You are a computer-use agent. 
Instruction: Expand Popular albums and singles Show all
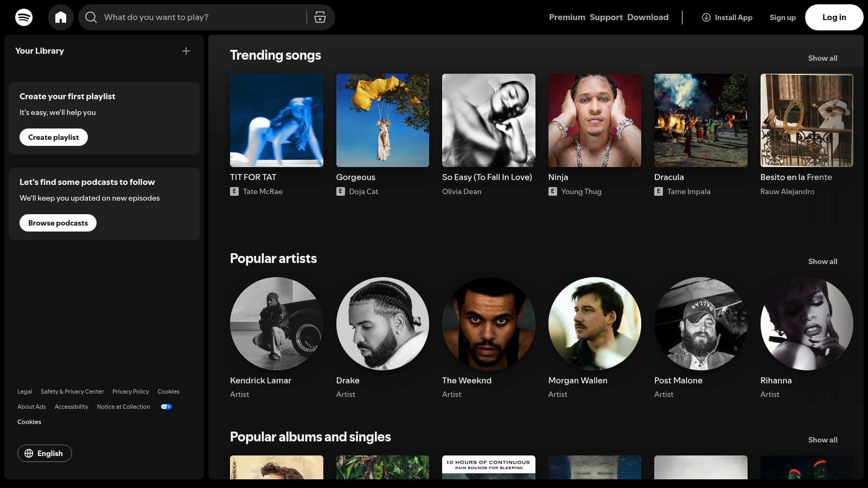pos(822,440)
